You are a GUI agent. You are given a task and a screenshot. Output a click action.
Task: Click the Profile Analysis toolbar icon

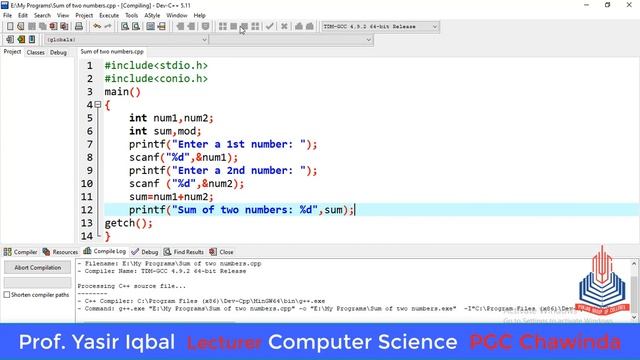click(299, 26)
